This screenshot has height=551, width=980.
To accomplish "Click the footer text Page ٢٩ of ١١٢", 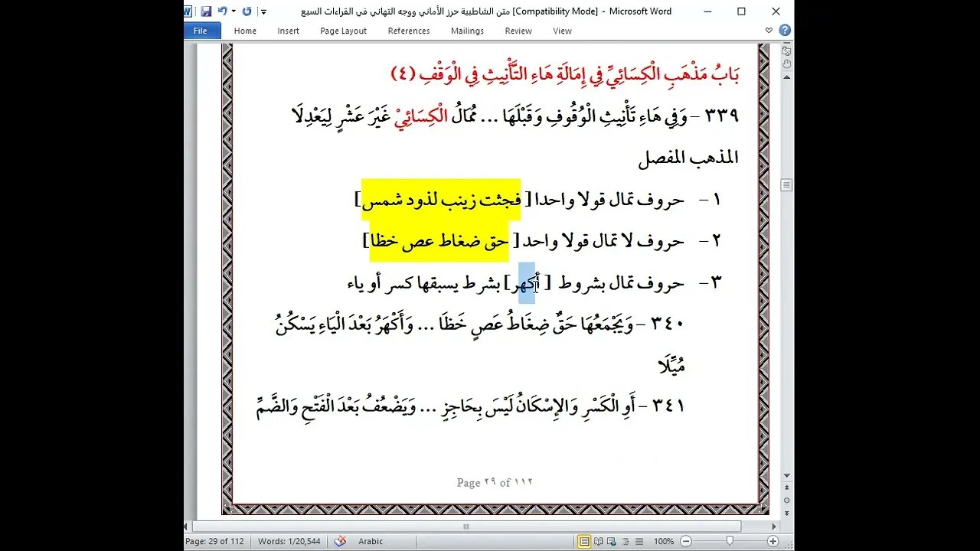I will 495,482.
